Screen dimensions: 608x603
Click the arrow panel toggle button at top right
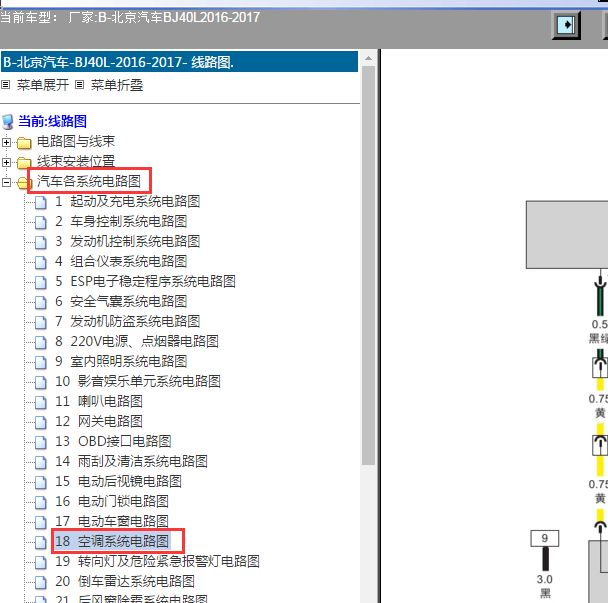566,25
